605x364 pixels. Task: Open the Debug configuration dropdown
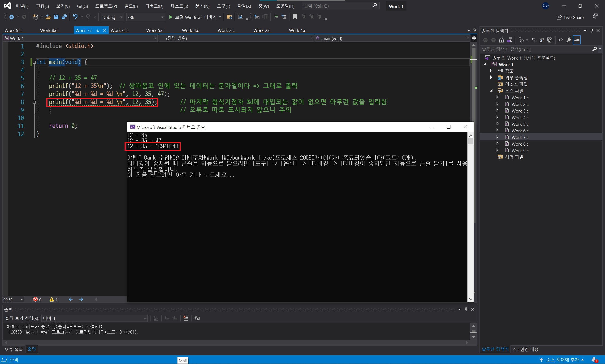(112, 17)
